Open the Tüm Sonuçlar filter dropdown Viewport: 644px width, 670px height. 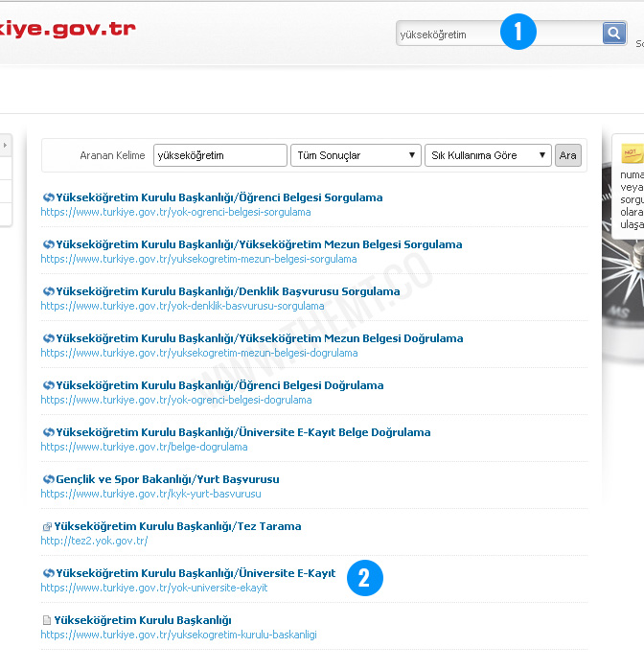[355, 155]
